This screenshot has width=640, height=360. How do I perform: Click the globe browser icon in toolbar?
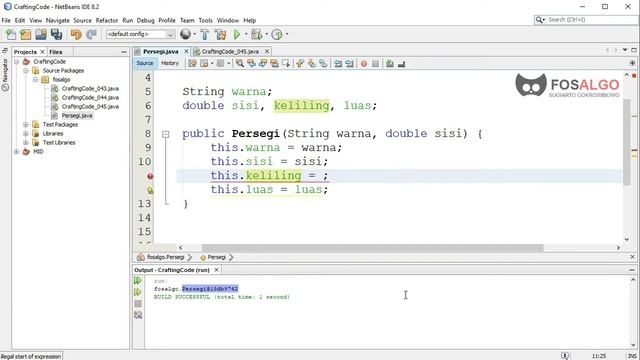(185, 34)
